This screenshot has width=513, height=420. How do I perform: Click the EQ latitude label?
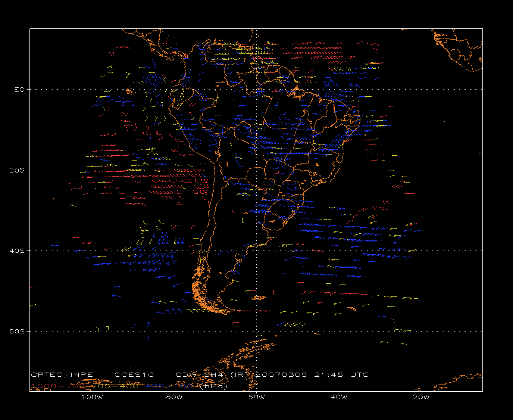19,90
